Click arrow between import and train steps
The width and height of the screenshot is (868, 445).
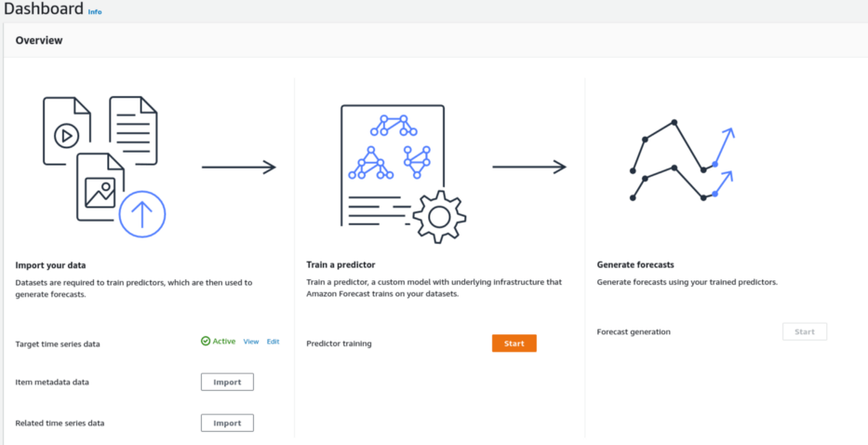point(239,168)
